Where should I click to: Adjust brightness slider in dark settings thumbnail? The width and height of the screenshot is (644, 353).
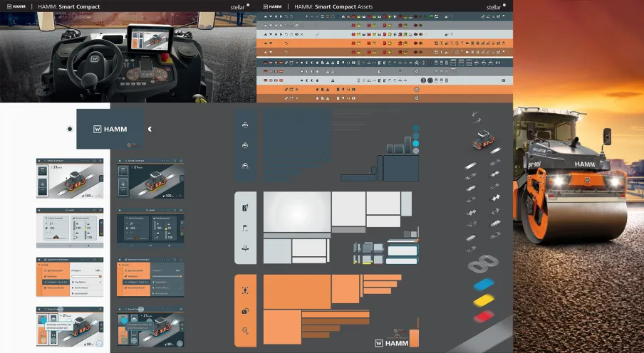point(167,276)
